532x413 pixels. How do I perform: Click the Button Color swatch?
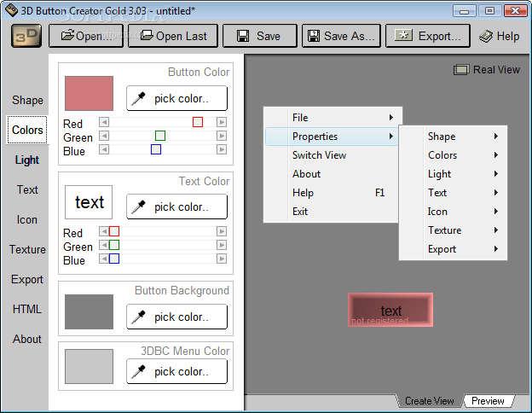click(89, 93)
